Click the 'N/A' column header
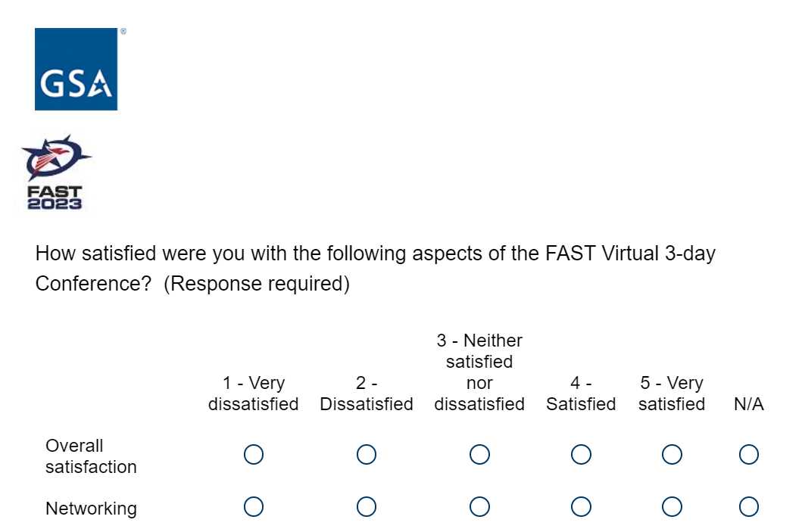Viewport: 802px width, 532px height. pos(749,404)
